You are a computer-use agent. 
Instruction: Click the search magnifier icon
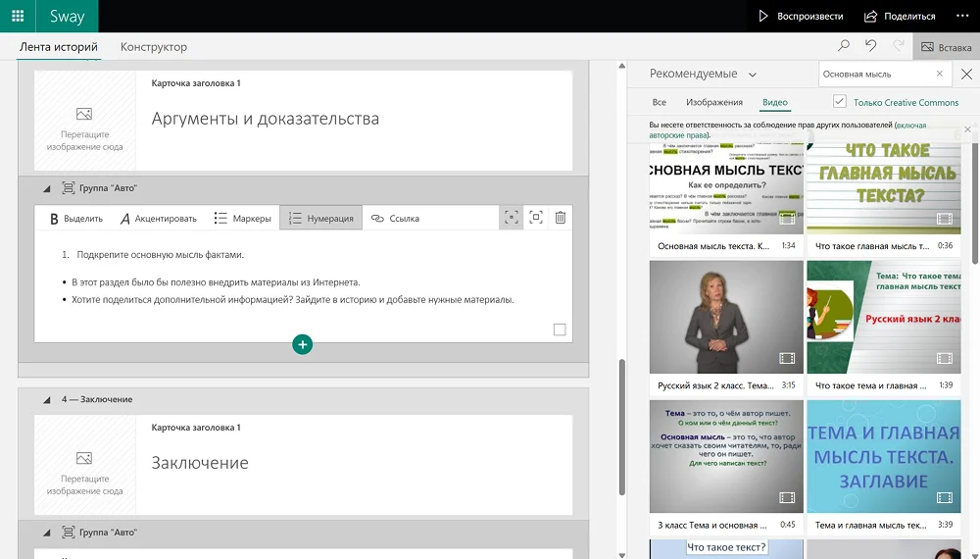(844, 46)
